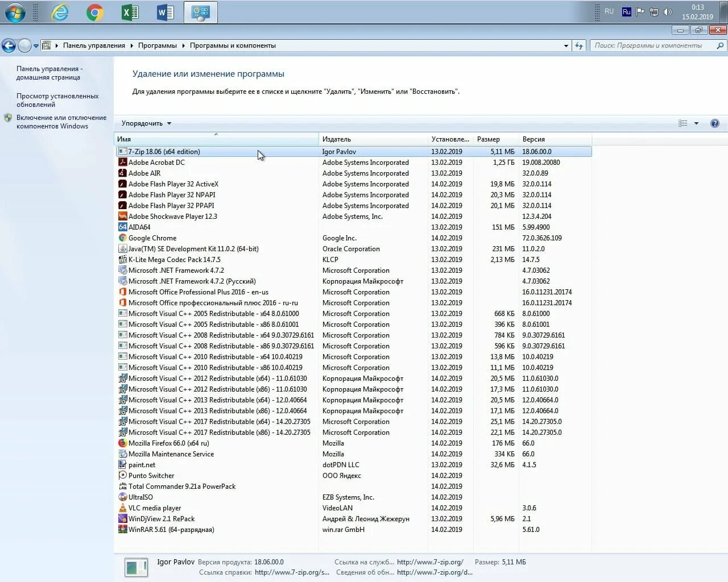This screenshot has width=728, height=582.
Task: Click the paint.net icon
Action: [x=122, y=465]
